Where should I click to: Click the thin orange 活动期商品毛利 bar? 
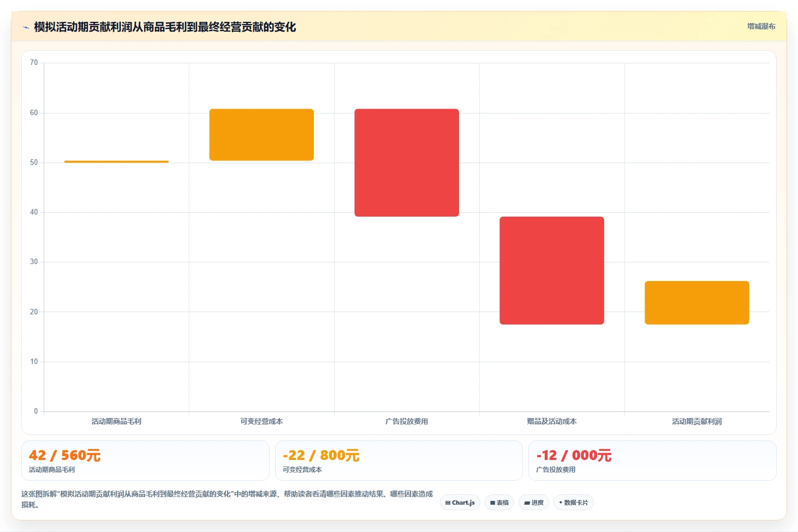[x=116, y=162]
